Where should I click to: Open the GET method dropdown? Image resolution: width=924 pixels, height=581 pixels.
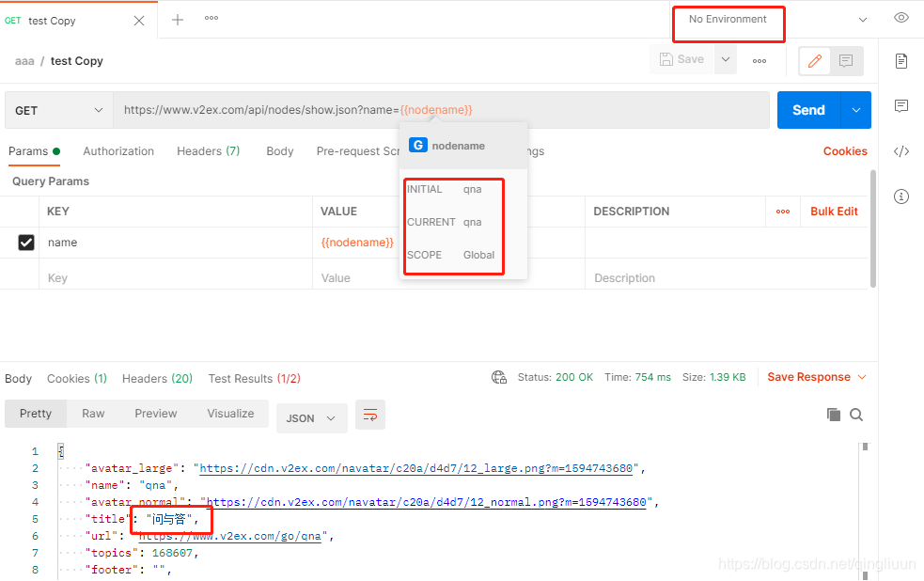tap(59, 110)
